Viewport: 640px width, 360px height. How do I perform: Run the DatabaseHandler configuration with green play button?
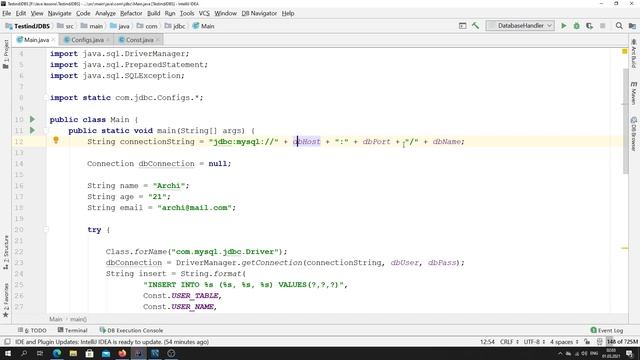564,26
